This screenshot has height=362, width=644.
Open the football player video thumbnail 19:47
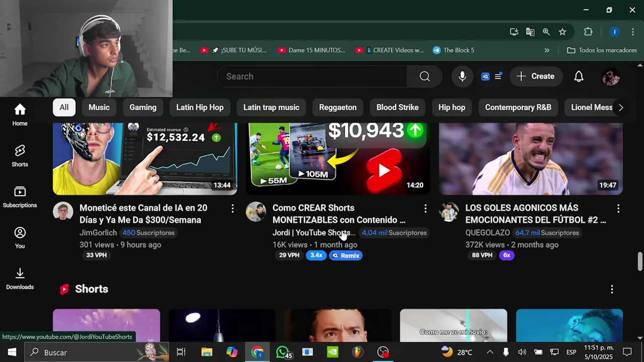531,159
